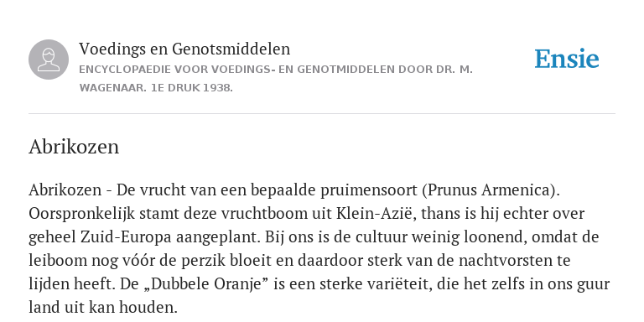The width and height of the screenshot is (644, 322).
Task: Select the 'Wagenaar. 1e druk 1938.' text
Action: click(x=156, y=88)
